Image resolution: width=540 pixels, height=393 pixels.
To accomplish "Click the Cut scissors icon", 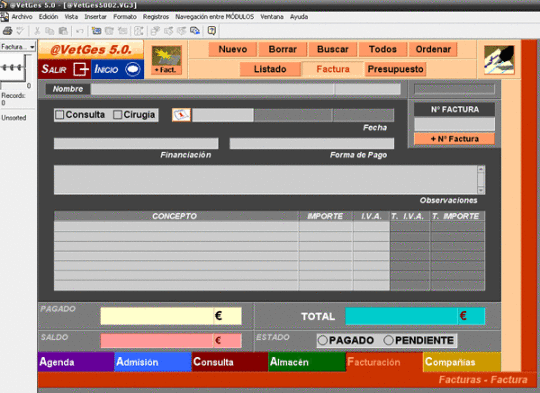I will [37, 31].
